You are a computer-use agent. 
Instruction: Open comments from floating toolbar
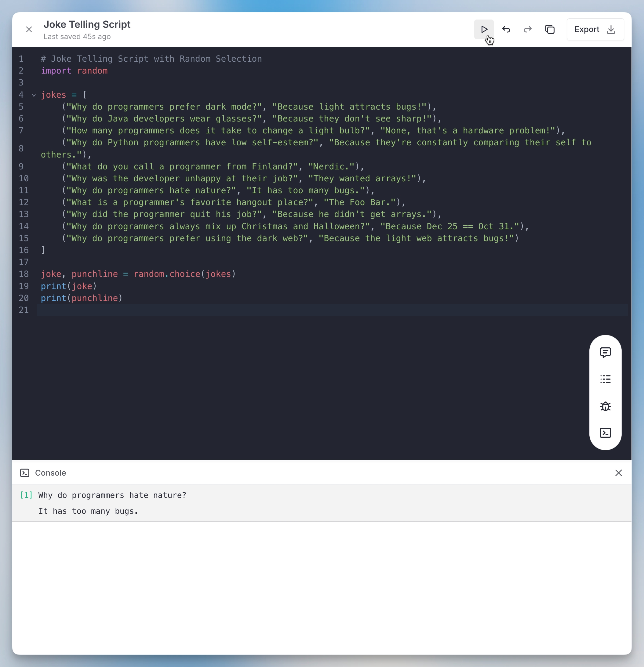[x=605, y=352]
